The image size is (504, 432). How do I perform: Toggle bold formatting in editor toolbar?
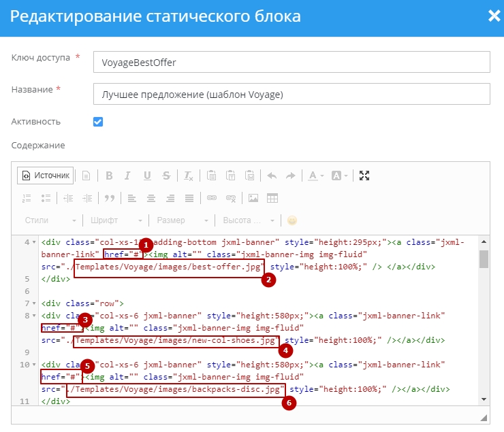point(109,176)
